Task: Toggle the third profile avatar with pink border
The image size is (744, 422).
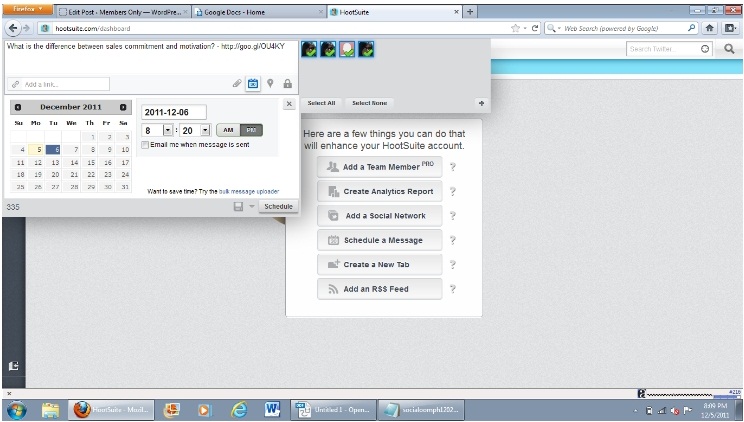Action: [x=347, y=49]
